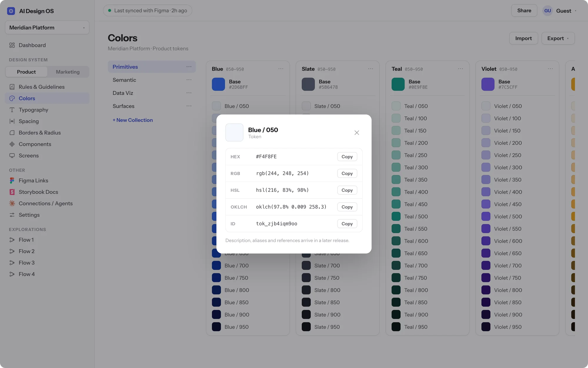Image resolution: width=588 pixels, height=368 pixels.
Task: Copy the OKLCH value
Action: tap(347, 207)
